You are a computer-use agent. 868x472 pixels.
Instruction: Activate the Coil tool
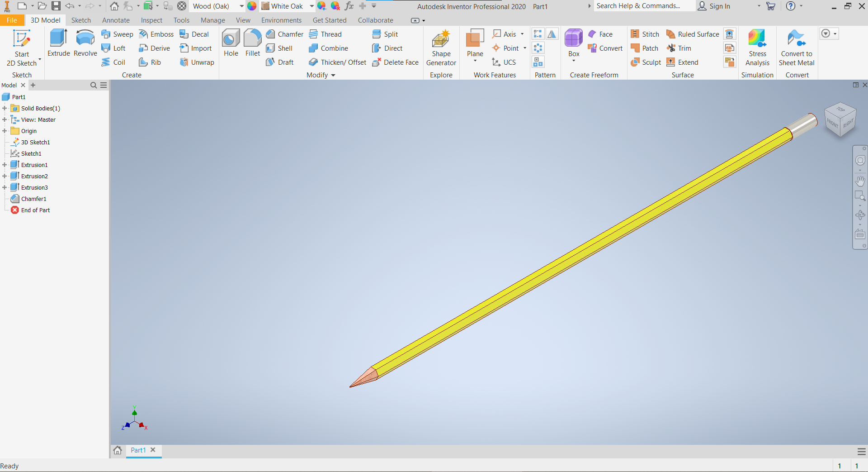coord(113,62)
